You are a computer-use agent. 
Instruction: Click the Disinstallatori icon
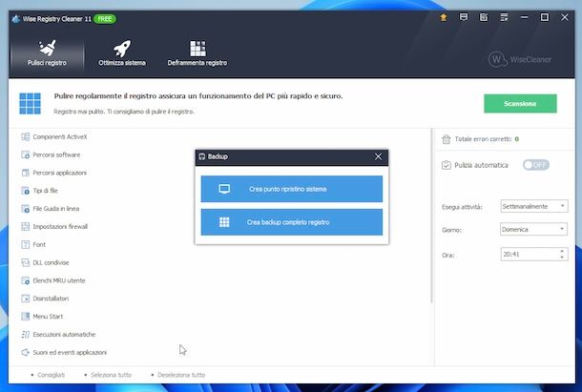pyautogui.click(x=25, y=299)
